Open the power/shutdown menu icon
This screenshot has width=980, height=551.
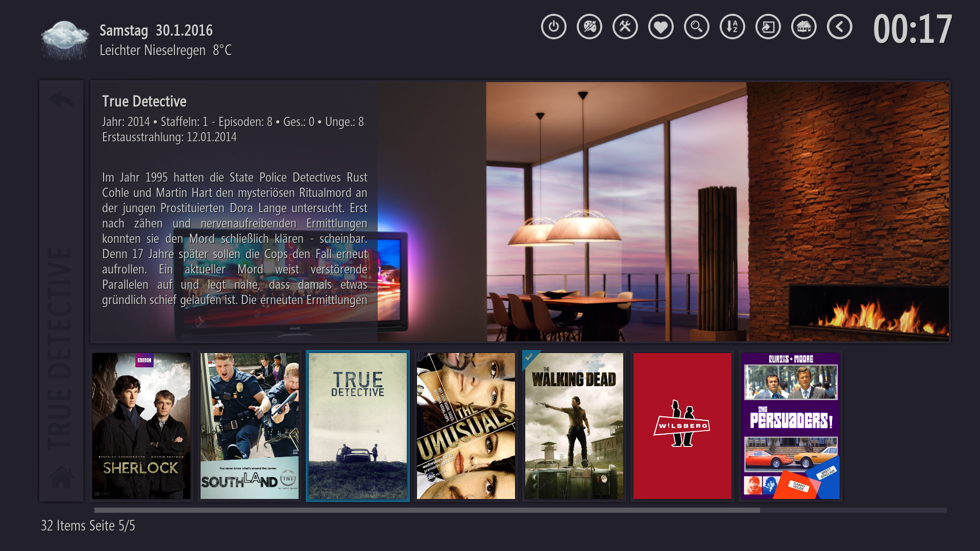coord(554,27)
